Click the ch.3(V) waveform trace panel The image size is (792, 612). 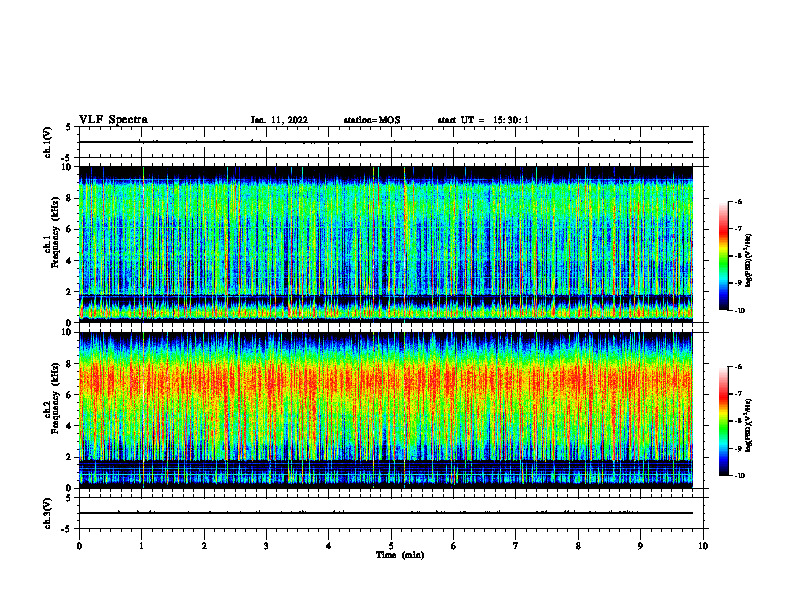[391, 513]
